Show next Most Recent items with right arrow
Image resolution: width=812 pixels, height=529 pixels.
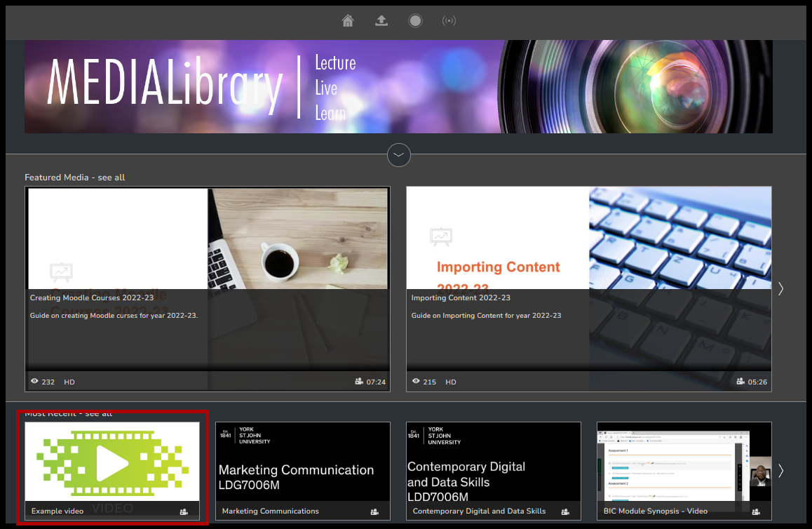point(781,471)
